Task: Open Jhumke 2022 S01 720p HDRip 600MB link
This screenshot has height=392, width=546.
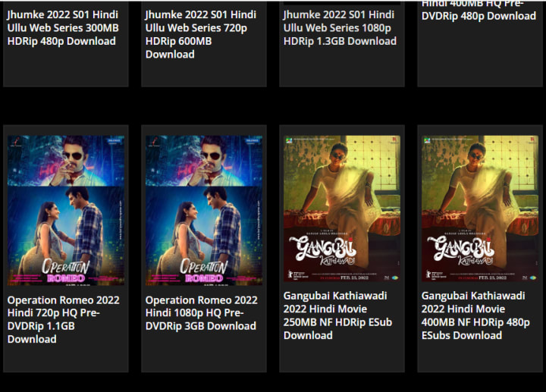Action: (200, 34)
